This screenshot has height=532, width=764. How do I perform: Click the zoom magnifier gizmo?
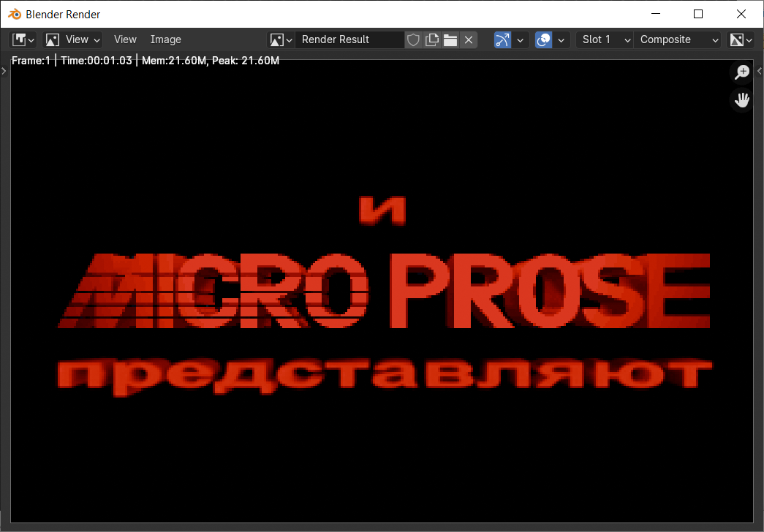pyautogui.click(x=741, y=72)
